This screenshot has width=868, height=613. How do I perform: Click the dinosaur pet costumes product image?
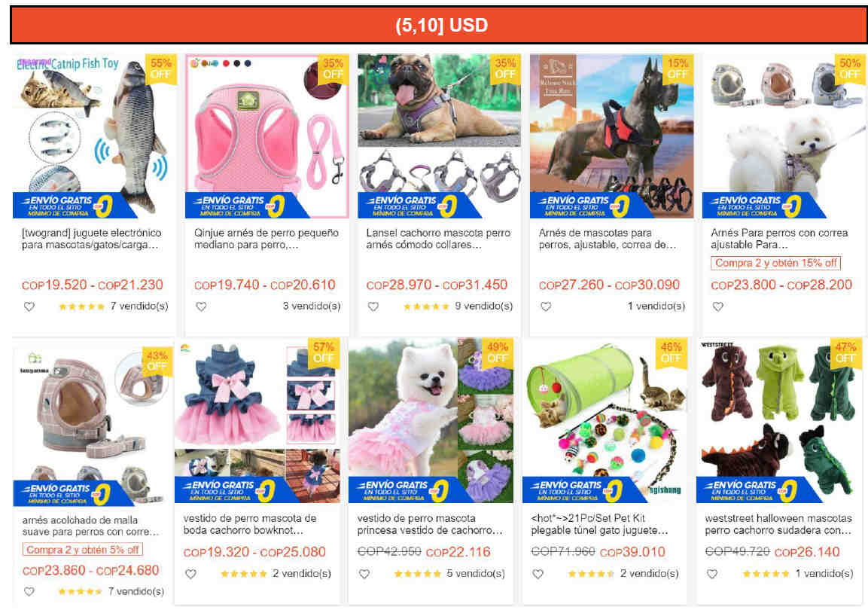[778, 420]
